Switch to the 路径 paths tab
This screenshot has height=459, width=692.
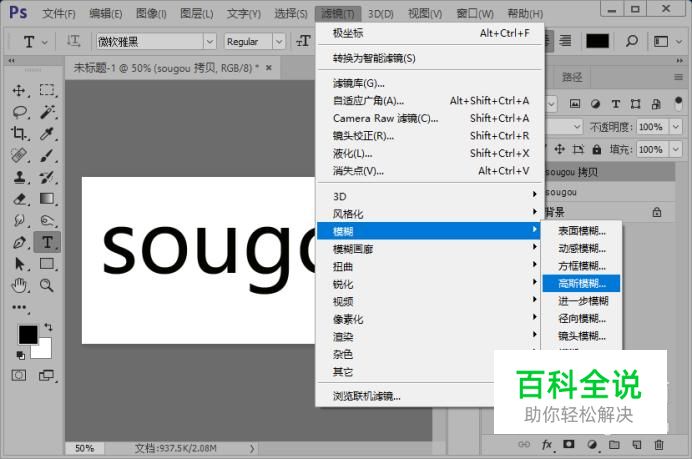coord(572,78)
